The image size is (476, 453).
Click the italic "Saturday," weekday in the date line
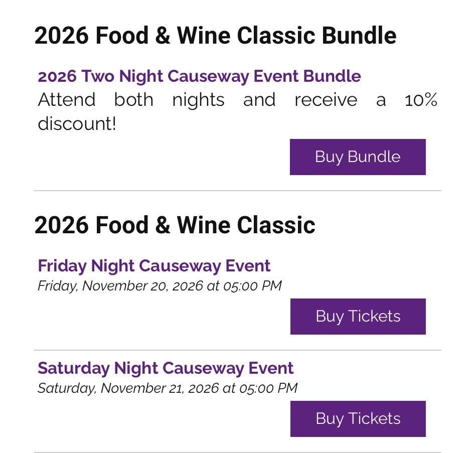point(67,388)
